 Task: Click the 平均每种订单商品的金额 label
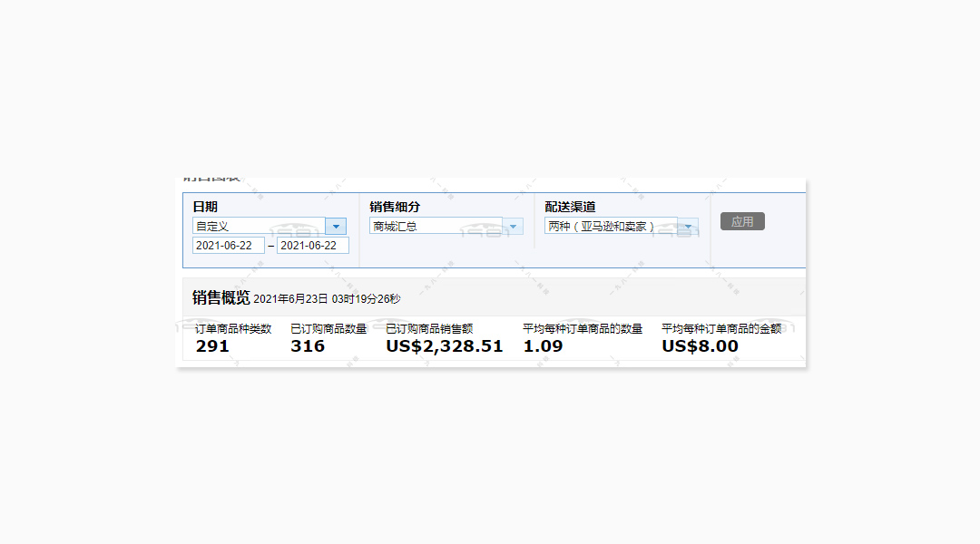[x=721, y=328]
